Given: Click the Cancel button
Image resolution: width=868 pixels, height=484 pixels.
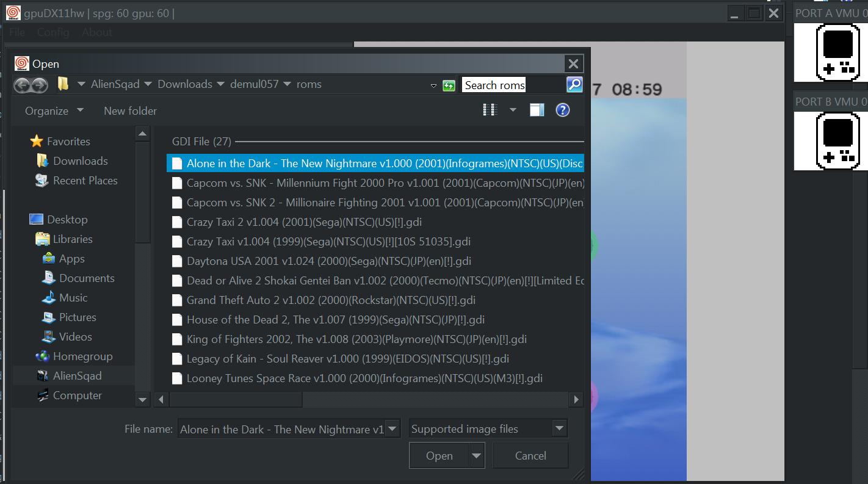Looking at the screenshot, I should (530, 455).
